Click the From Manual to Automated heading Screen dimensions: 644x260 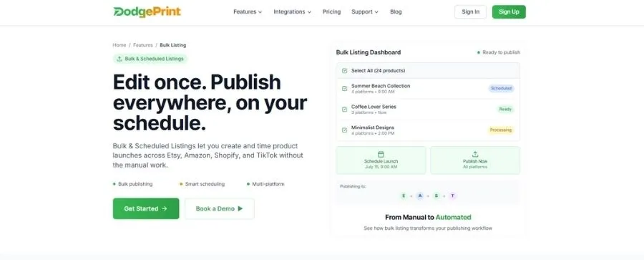pos(428,217)
